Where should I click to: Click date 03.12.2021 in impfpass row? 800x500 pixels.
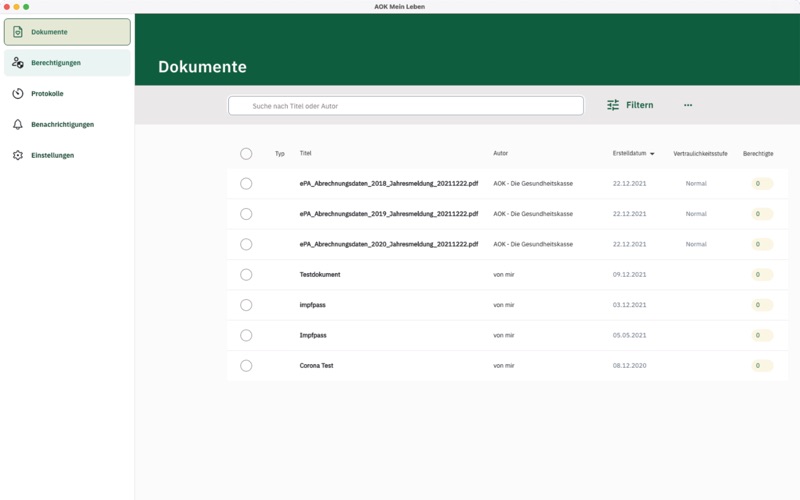click(629, 305)
